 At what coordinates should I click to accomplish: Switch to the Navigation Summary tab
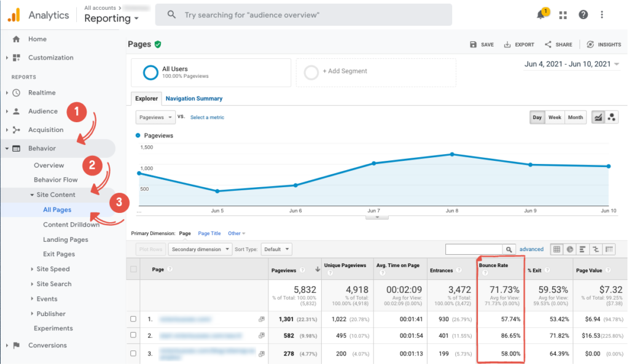click(194, 98)
